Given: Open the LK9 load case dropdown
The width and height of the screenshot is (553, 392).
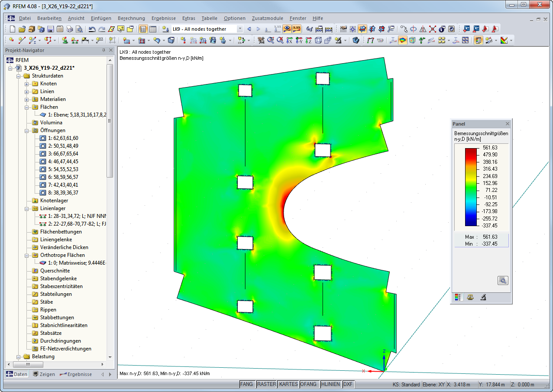Looking at the screenshot, I should click(241, 29).
